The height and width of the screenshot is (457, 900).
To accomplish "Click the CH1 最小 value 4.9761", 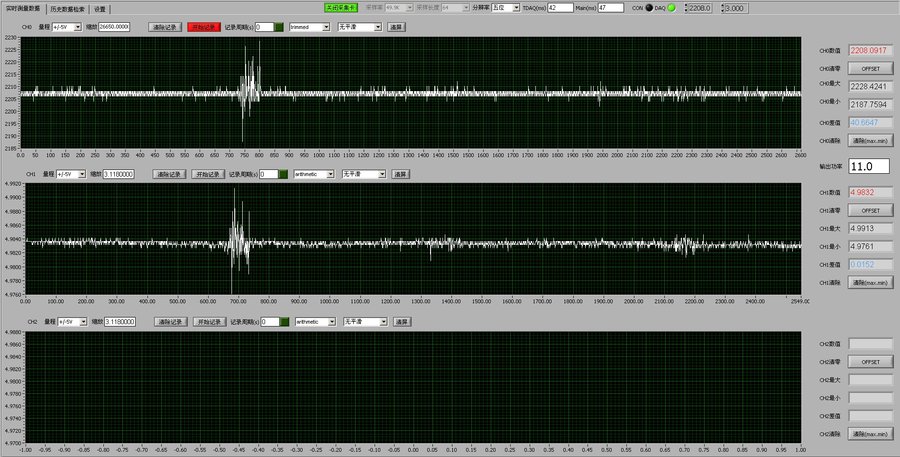I will (871, 246).
